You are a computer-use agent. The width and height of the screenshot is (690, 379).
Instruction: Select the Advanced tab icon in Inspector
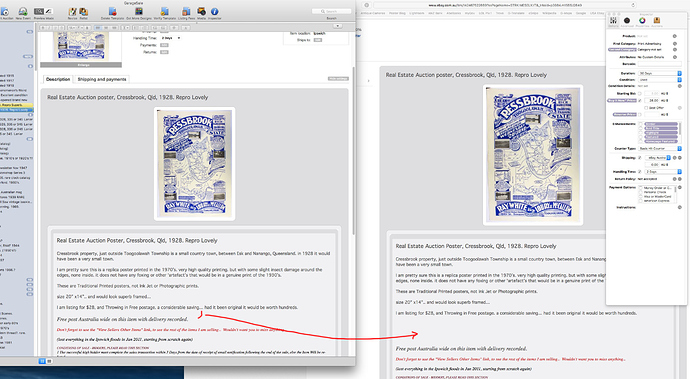click(627, 20)
